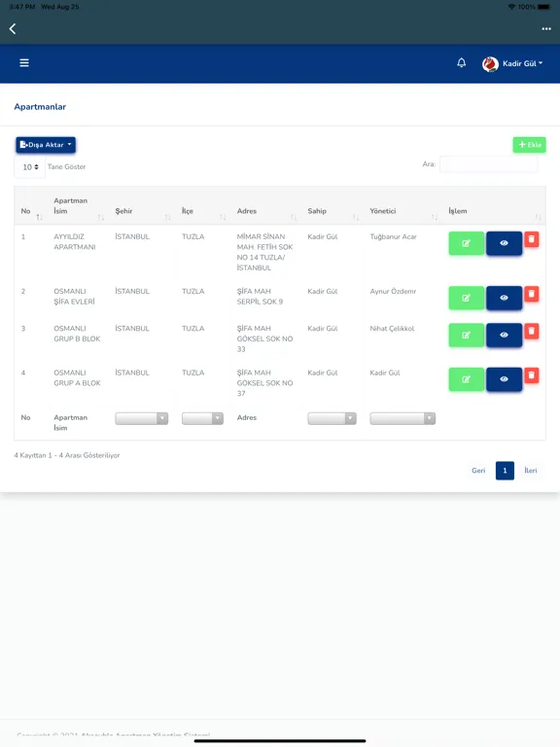The image size is (560, 747).
Task: View OSMANLI GRUP A BLOK details
Action: [x=504, y=379]
